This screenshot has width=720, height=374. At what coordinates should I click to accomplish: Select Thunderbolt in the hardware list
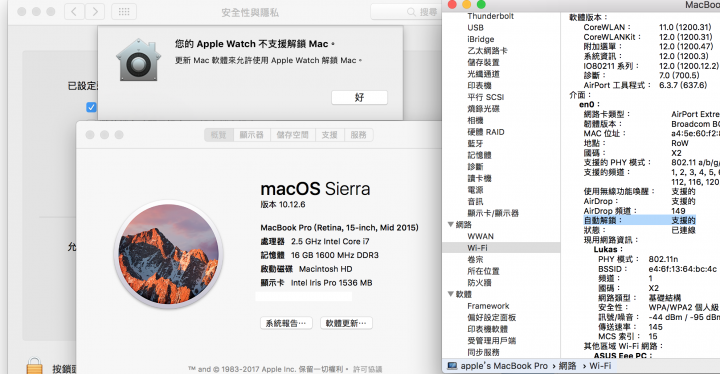(x=490, y=16)
